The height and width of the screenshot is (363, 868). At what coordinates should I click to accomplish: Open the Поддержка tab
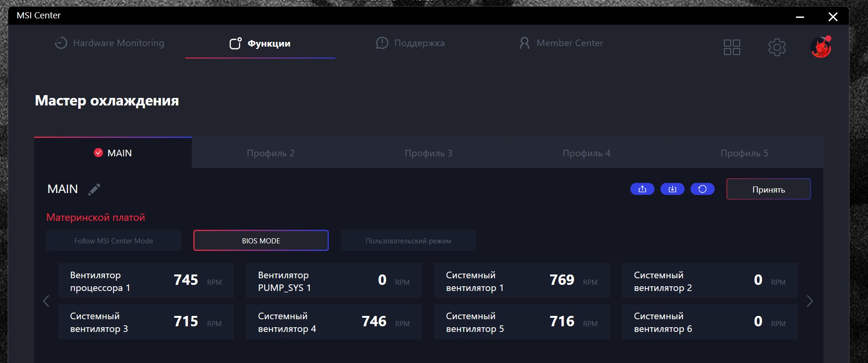[410, 43]
